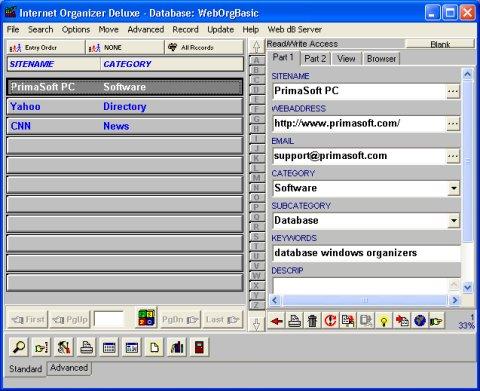Click the red left arrow icon
This screenshot has height=391, width=480.
pyautogui.click(x=277, y=321)
